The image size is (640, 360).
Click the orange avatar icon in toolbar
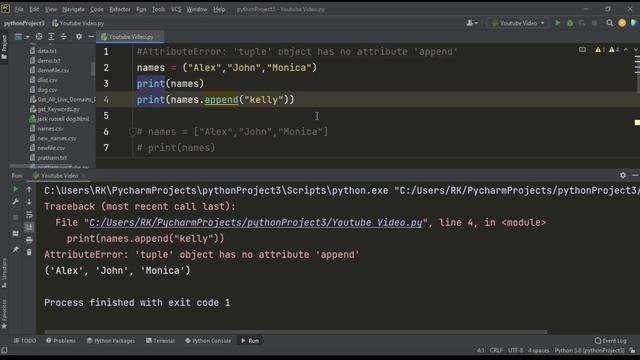622,23
